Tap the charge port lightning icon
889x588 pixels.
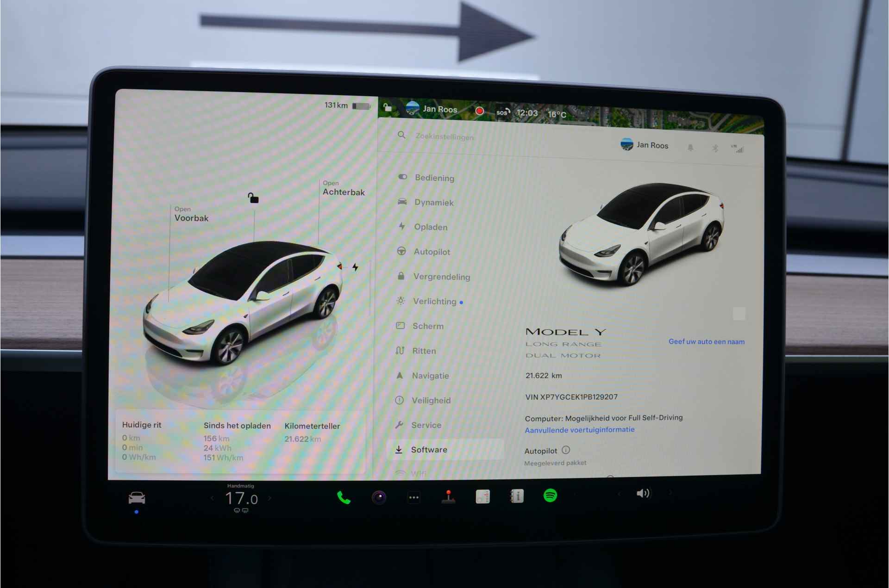[355, 267]
